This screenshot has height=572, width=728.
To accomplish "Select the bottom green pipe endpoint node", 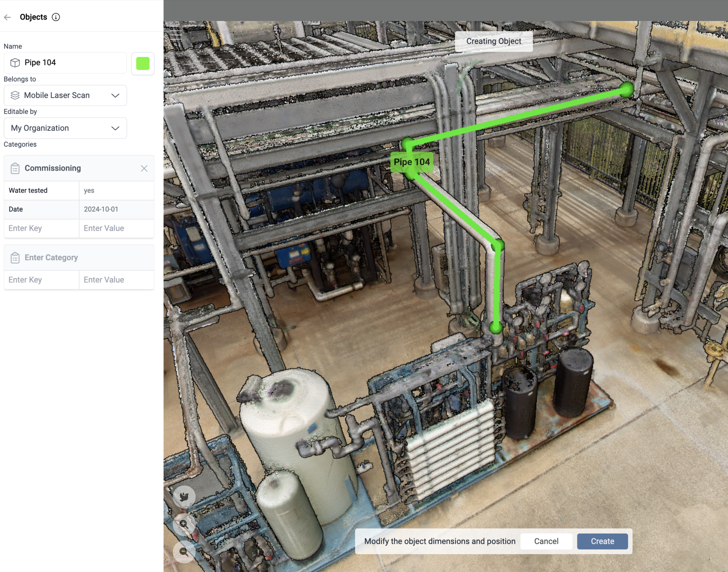I will pyautogui.click(x=496, y=327).
